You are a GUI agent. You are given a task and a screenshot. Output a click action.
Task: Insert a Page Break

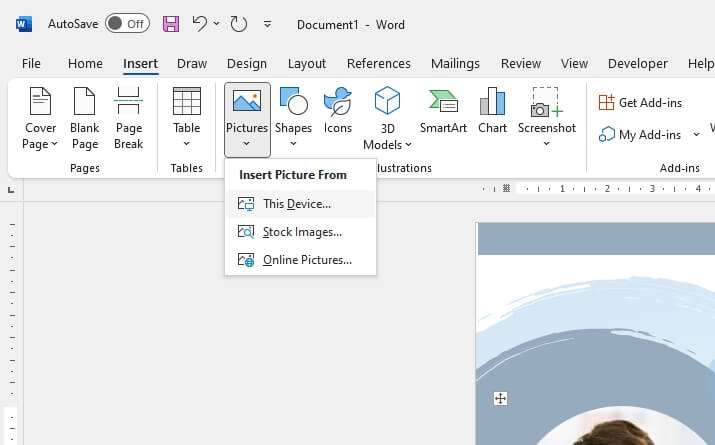(x=129, y=119)
